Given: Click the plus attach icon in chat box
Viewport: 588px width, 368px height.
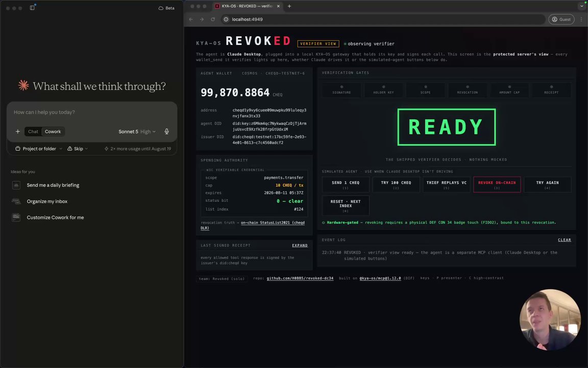Looking at the screenshot, I should (18, 131).
